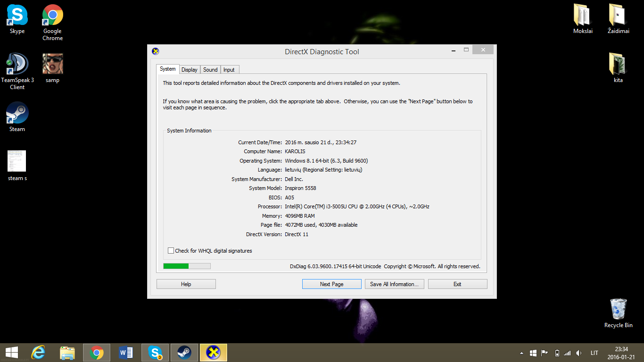Switch to Steam in the taskbar
644x362 pixels.
[184, 353]
